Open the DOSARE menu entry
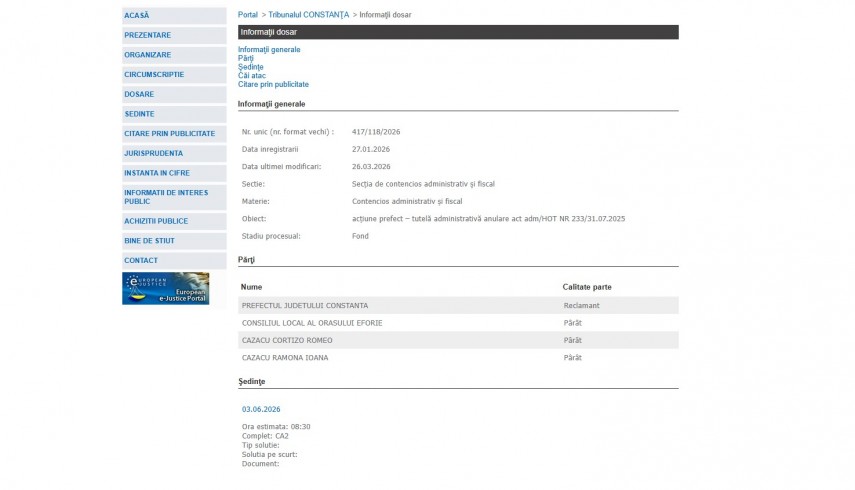Screen dimensions: 855x490 pyautogui.click(x=139, y=94)
